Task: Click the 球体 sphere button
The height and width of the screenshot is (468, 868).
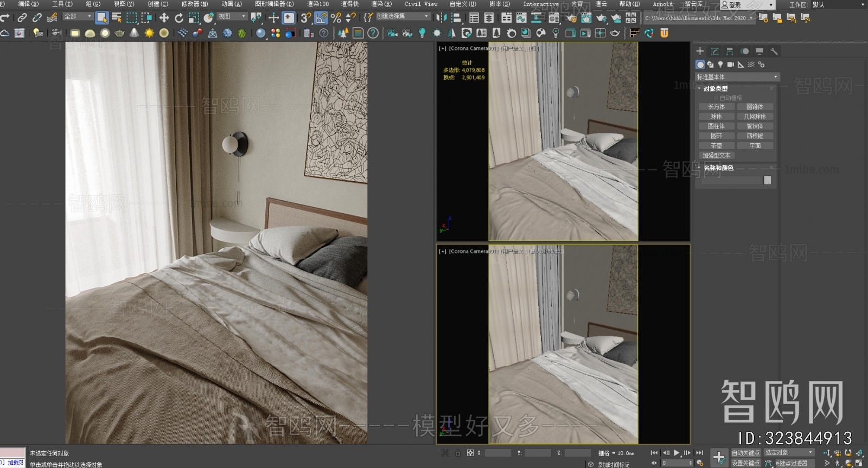Action: [x=716, y=117]
